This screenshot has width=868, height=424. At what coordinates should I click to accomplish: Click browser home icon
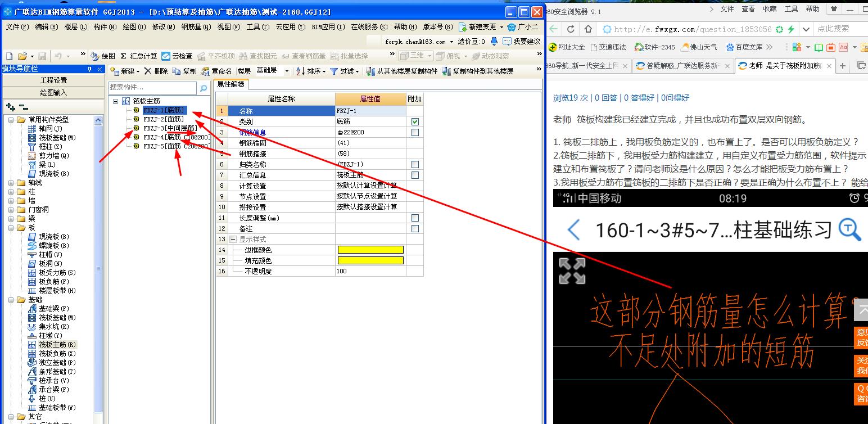pyautogui.click(x=588, y=29)
